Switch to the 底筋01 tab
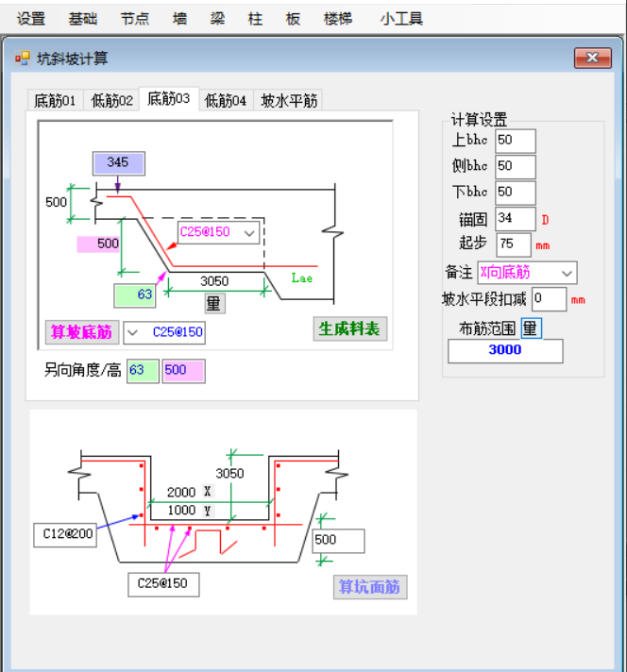The height and width of the screenshot is (672, 627). pyautogui.click(x=55, y=101)
